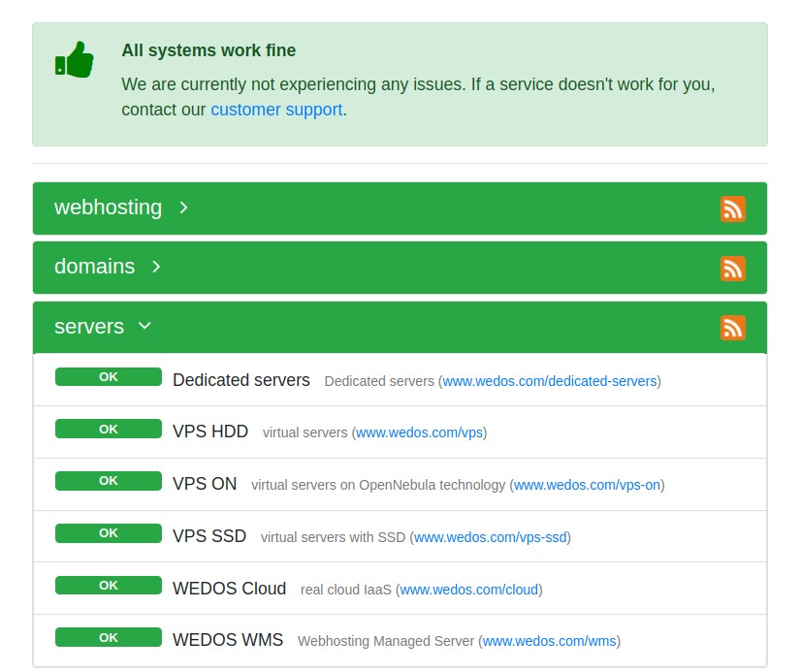Image resolution: width=801 pixels, height=672 pixels.
Task: Click OK badge for WEDOS Cloud
Action: click(x=109, y=585)
